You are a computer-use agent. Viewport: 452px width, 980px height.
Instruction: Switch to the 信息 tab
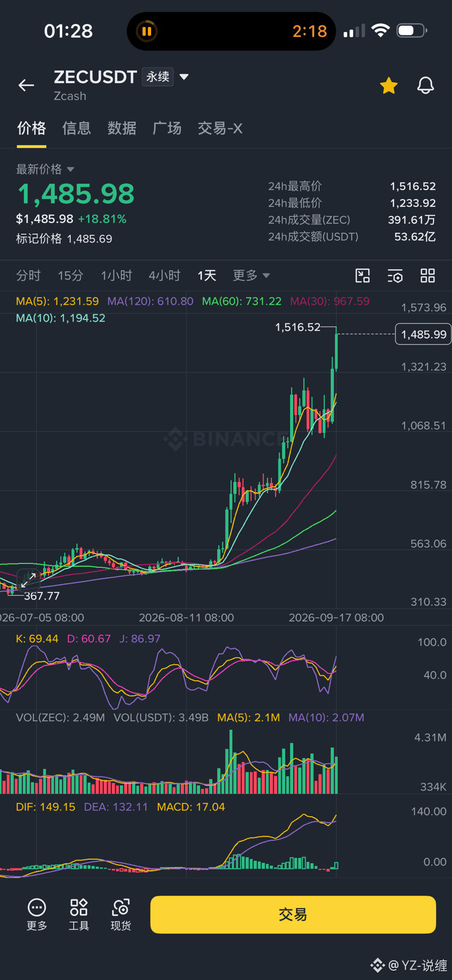76,128
